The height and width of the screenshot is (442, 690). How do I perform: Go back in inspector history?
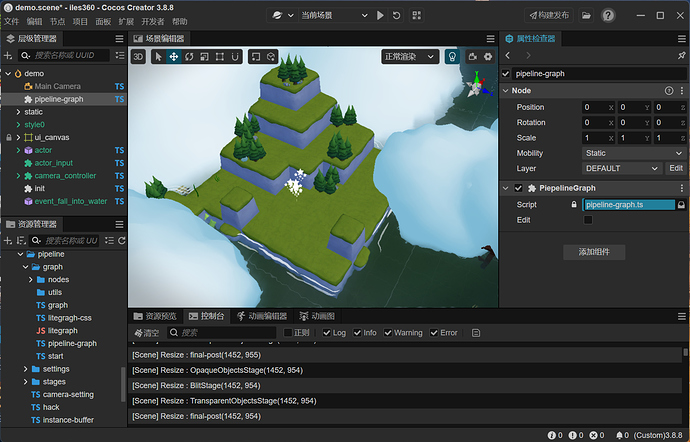508,55
